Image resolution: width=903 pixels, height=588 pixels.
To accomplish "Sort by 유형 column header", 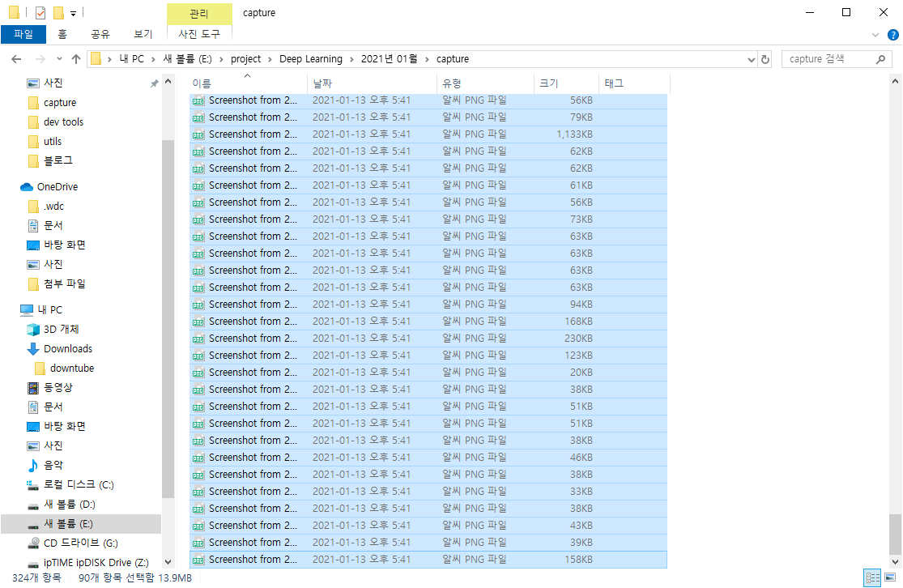I will pyautogui.click(x=485, y=83).
